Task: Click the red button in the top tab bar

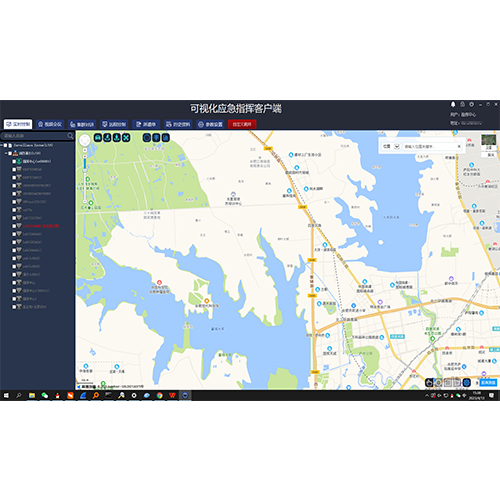Action: (242, 124)
